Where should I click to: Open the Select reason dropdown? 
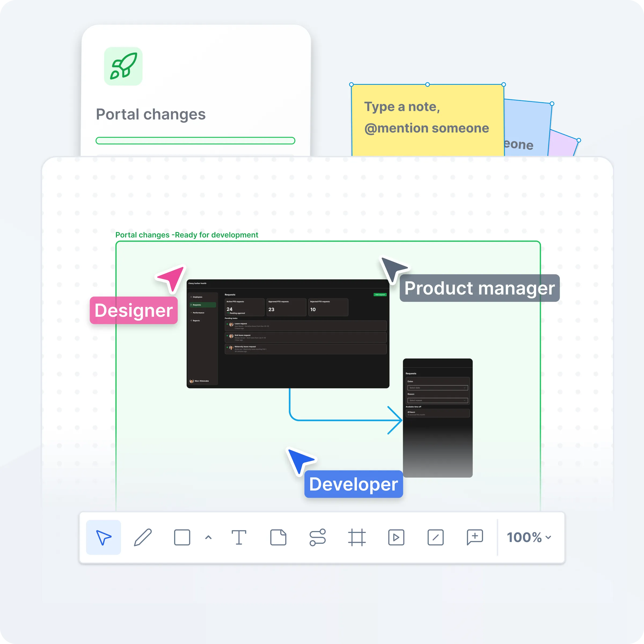click(x=437, y=400)
